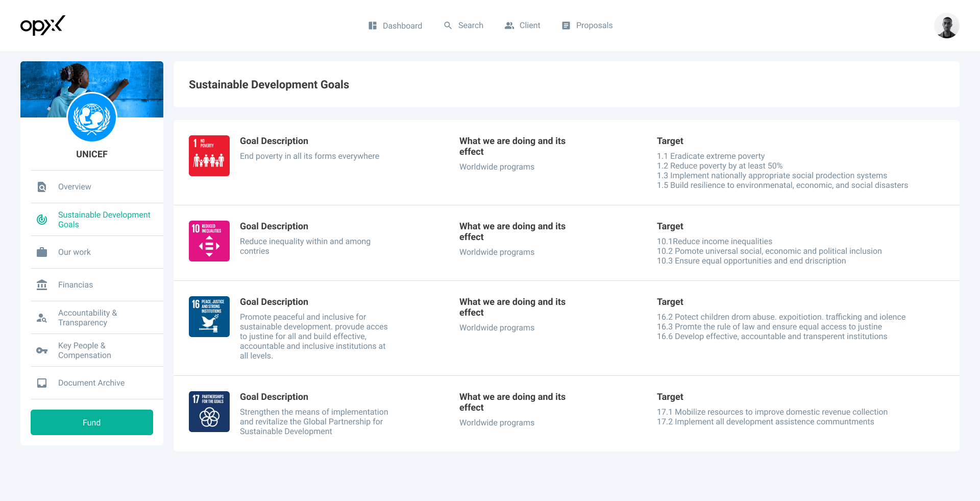Click target '10.3 Ensure equal opportunities' line

[751, 261]
